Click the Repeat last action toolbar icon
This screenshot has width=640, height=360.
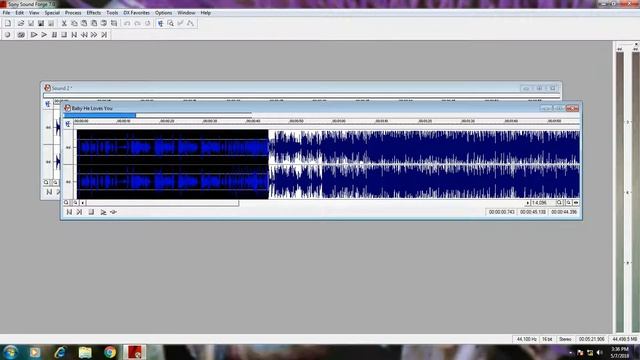[148, 23]
